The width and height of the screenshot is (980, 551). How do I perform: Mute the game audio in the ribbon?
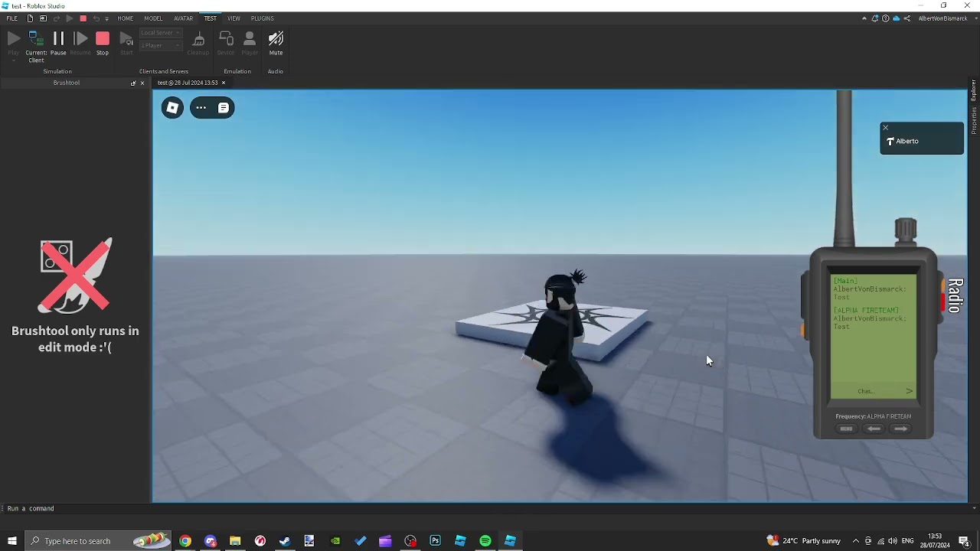[276, 43]
